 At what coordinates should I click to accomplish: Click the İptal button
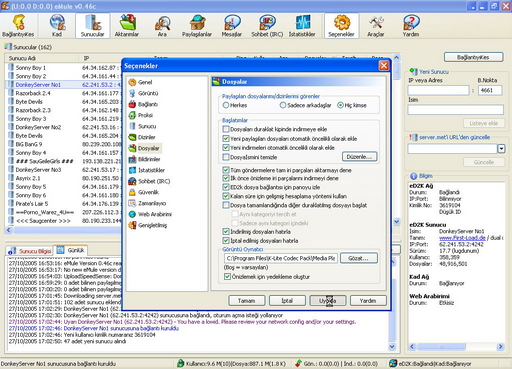pyautogui.click(x=287, y=301)
